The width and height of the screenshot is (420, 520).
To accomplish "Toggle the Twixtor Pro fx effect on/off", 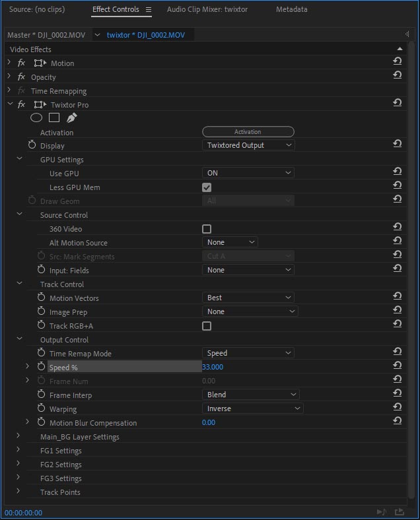I will pyautogui.click(x=21, y=105).
